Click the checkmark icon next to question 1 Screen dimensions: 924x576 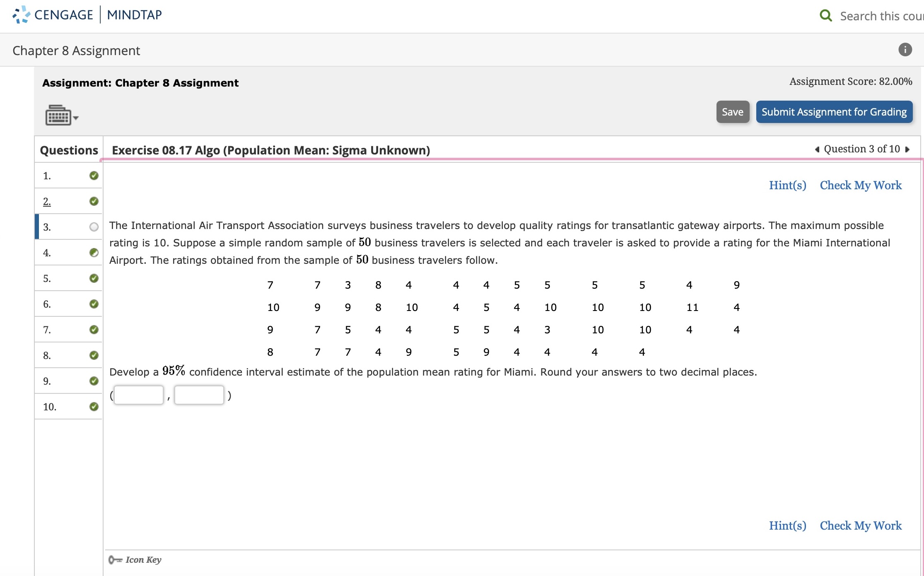pos(94,175)
